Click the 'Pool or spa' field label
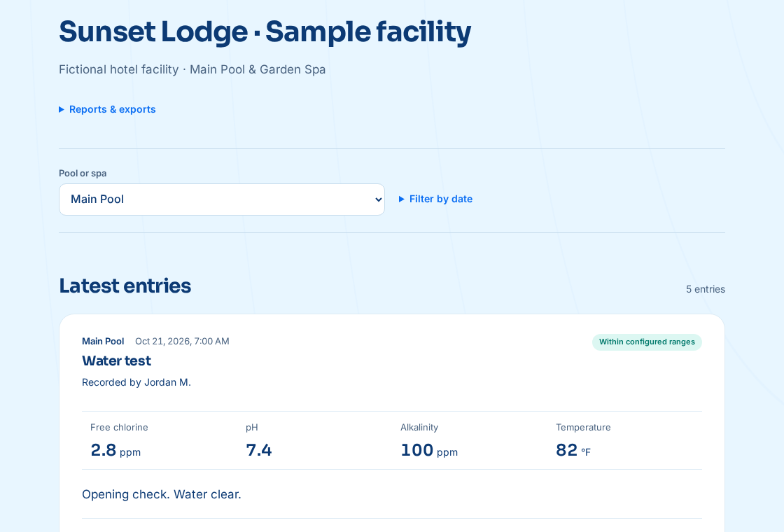Screen dimensions: 784x532 83,174
